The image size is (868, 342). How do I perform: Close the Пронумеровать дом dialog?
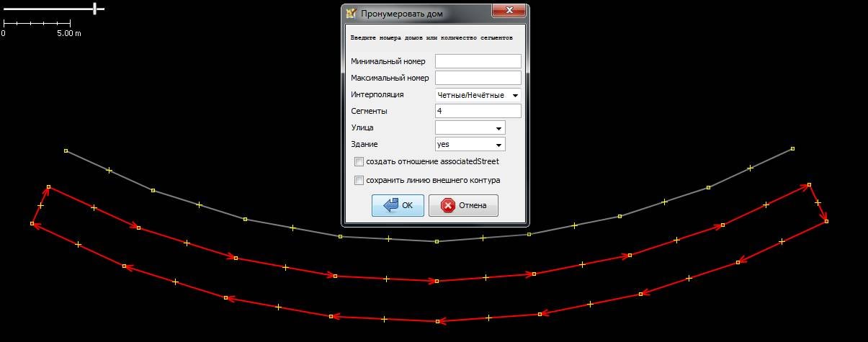click(x=508, y=11)
